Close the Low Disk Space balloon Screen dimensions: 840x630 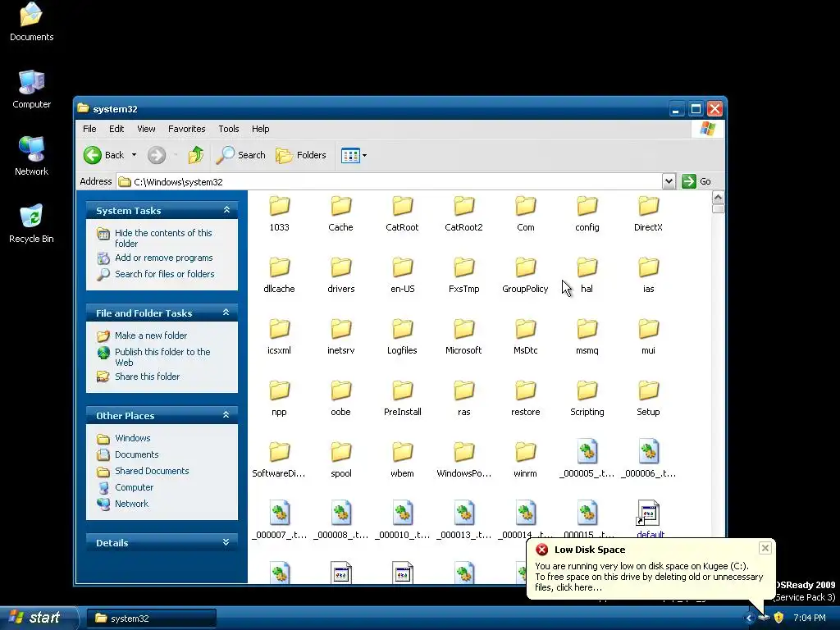coord(765,547)
